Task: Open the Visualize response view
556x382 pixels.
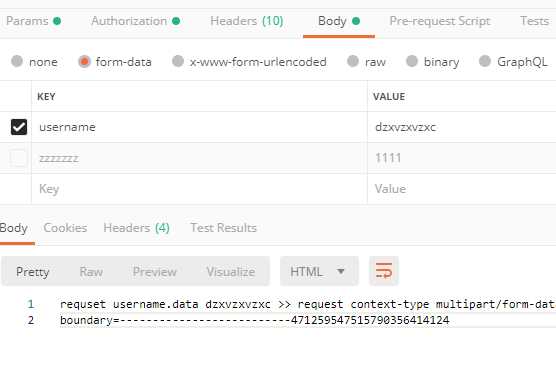Action: coord(231,272)
